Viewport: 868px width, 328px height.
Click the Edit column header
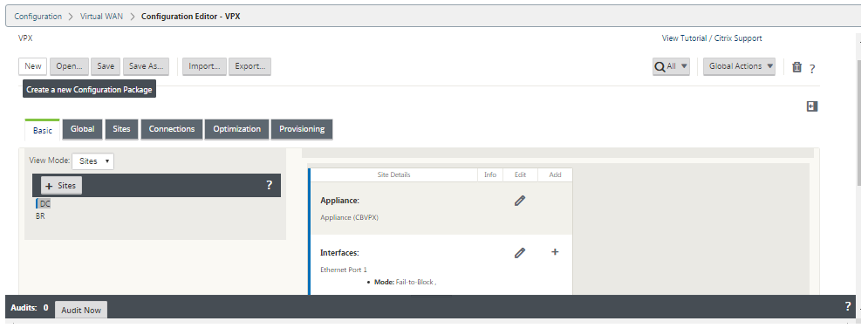[x=520, y=174]
